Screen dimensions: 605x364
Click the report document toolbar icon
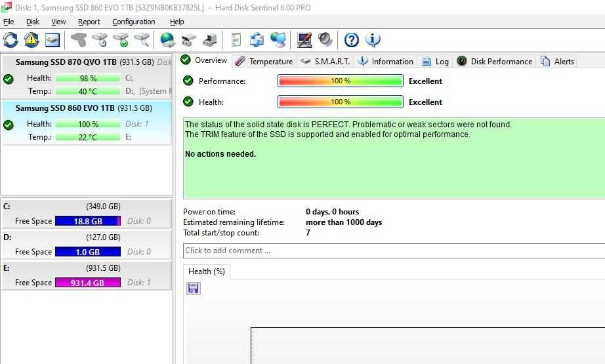click(236, 40)
